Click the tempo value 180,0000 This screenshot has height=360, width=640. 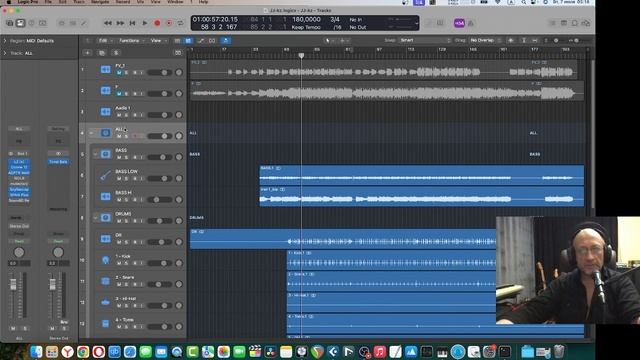click(x=306, y=20)
